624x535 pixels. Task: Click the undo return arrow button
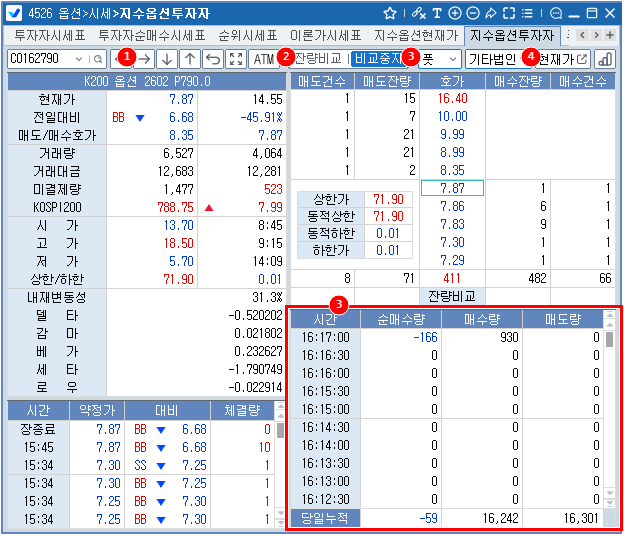tap(213, 59)
